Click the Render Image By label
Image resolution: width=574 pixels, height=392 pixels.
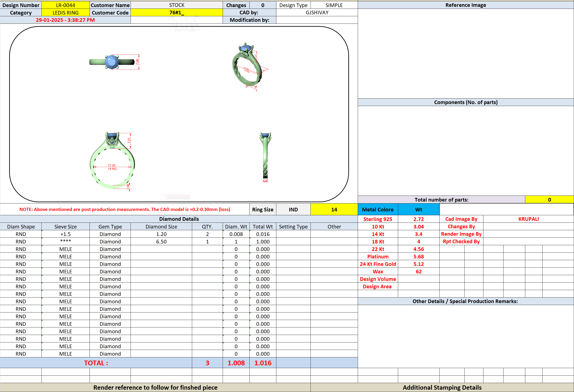(x=461, y=234)
